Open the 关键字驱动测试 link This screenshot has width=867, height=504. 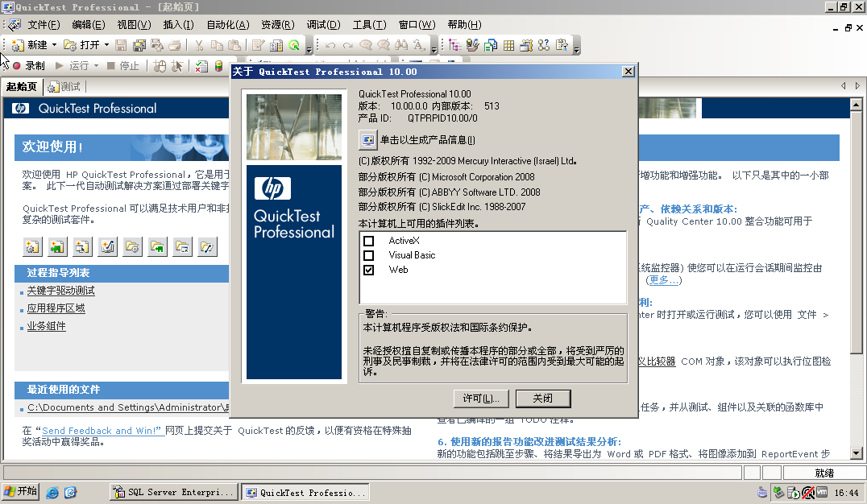[60, 291]
